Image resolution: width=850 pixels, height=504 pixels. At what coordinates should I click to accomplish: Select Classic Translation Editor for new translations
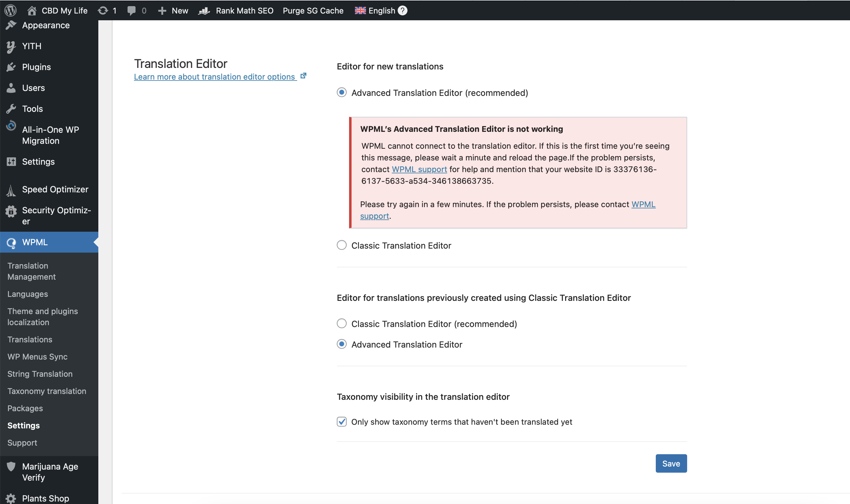pyautogui.click(x=342, y=245)
